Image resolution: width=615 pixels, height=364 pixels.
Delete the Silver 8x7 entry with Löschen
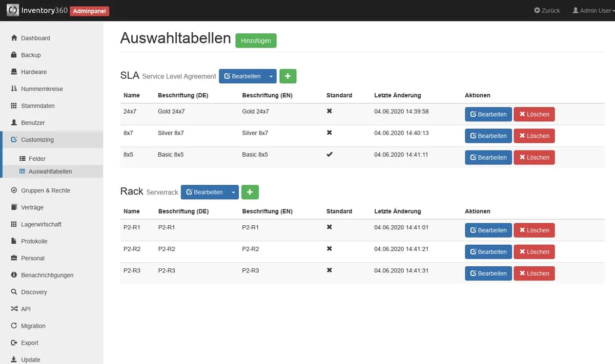tap(534, 136)
